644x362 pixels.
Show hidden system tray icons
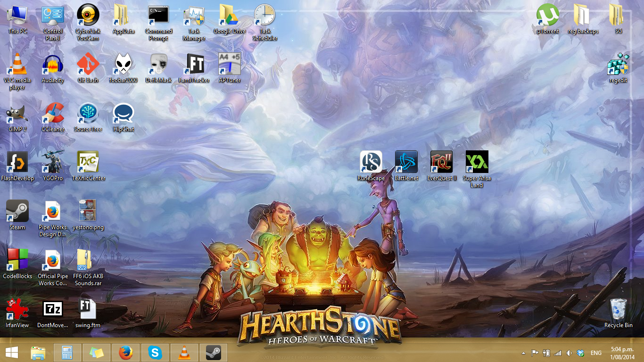click(x=523, y=353)
